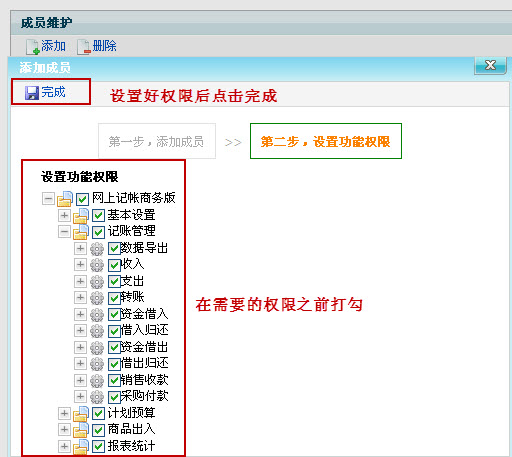Click the 删除 member link
The height and width of the screenshot is (457, 512).
pyautogui.click(x=105, y=46)
